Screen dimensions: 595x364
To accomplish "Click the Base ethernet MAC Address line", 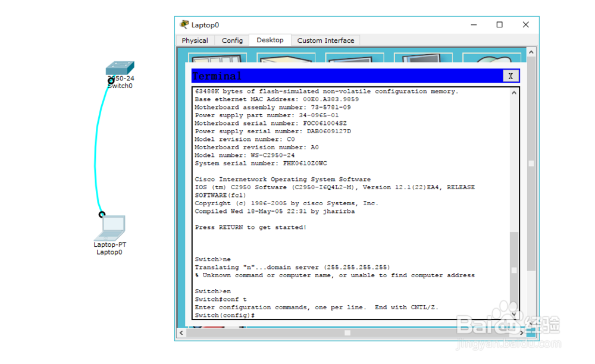I will point(277,99).
